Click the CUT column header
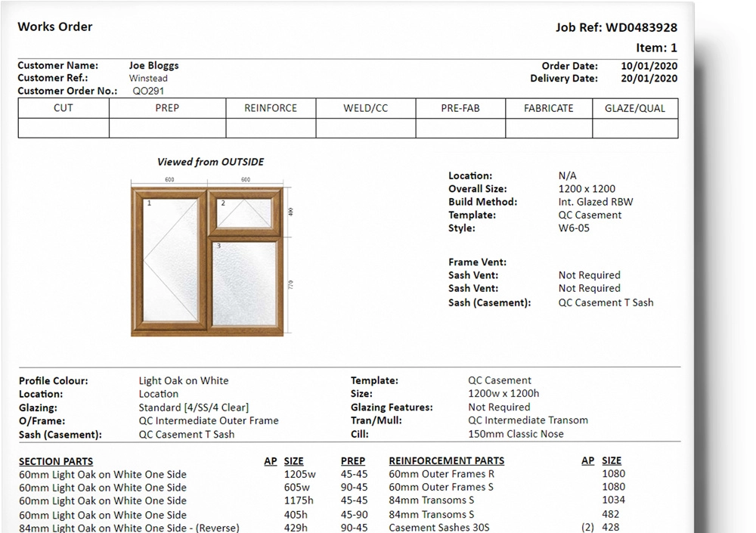 64,108
